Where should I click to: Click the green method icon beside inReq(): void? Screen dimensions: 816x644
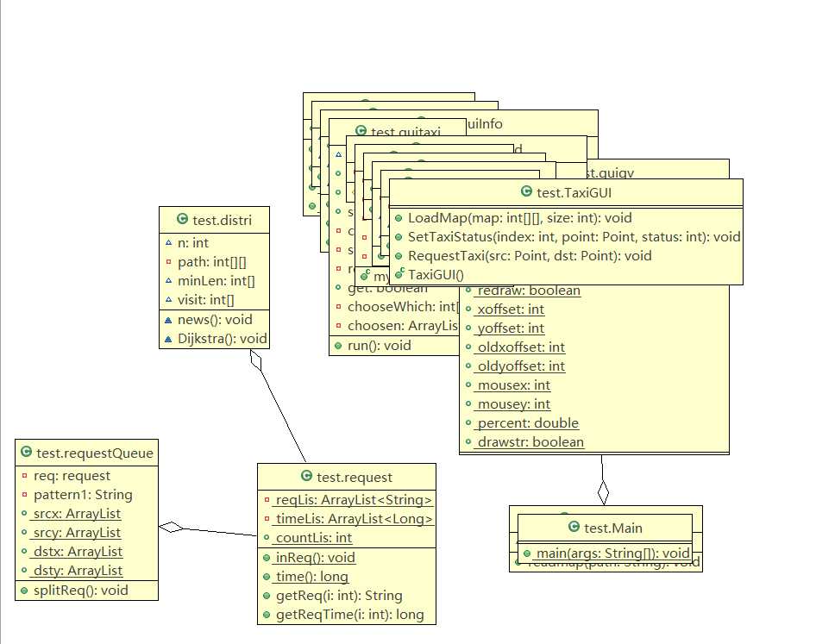pyautogui.click(x=267, y=558)
